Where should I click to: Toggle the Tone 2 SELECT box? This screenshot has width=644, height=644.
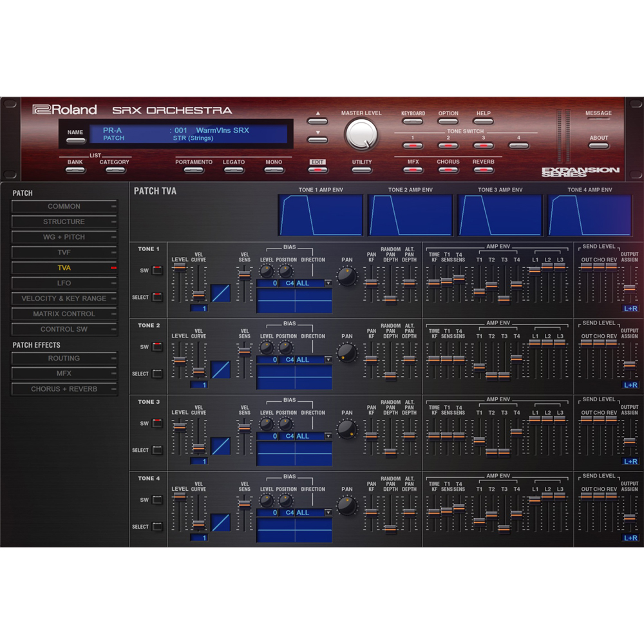(x=157, y=374)
